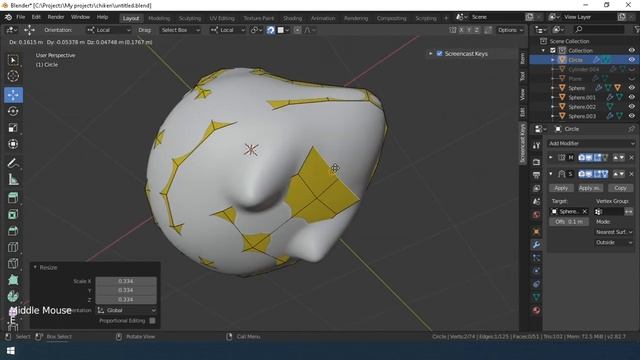Viewport: 640px width, 360px height.
Task: Activate the Transform tool
Action: click(13, 144)
